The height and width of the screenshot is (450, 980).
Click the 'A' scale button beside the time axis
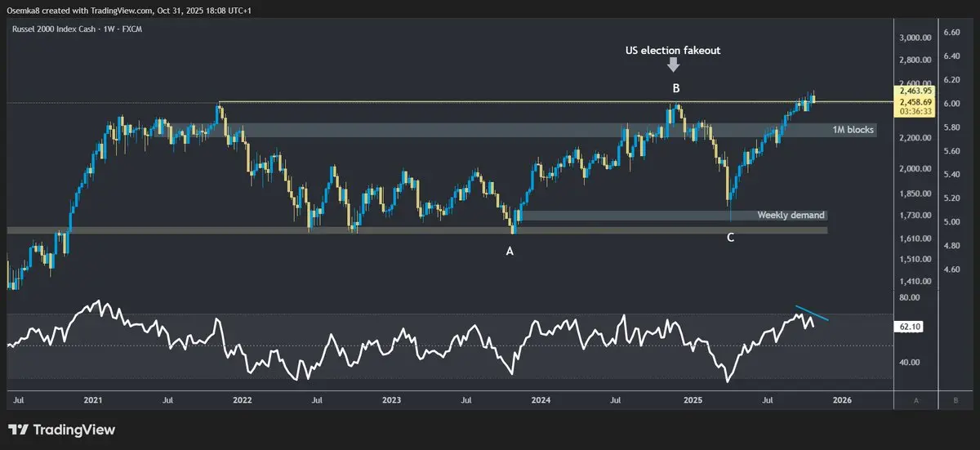click(916, 401)
